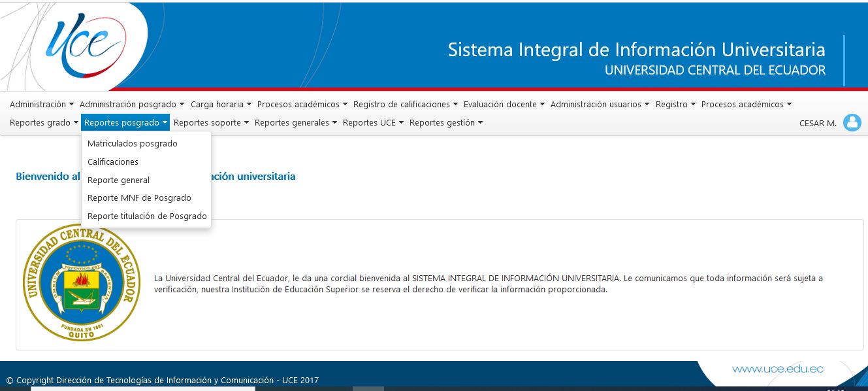
Task: Open the Reportes UCE menu
Action: [373, 122]
